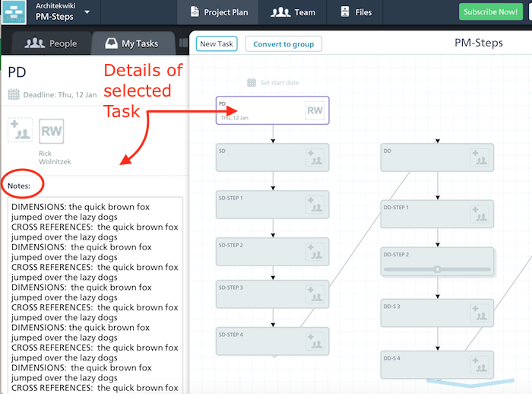Click the RW badge on PD task
Viewport: 532px width, 394px height.
click(315, 111)
